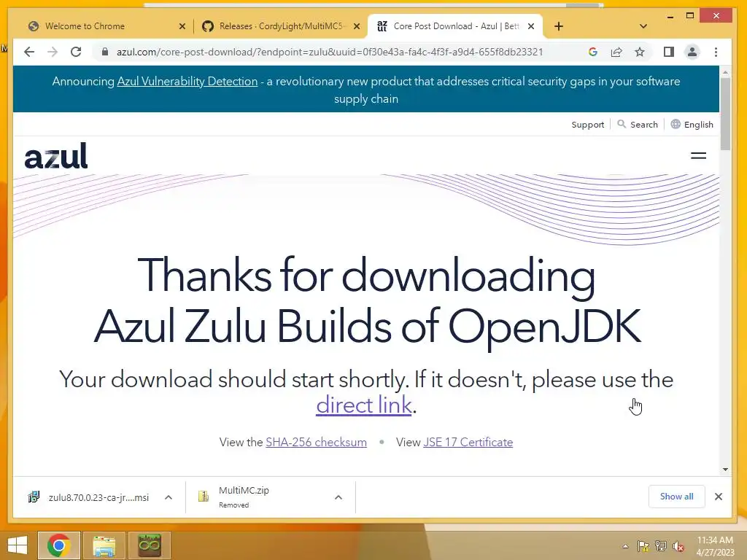The width and height of the screenshot is (747, 560).
Task: Click Chrome icon in taskbar
Action: (59, 545)
